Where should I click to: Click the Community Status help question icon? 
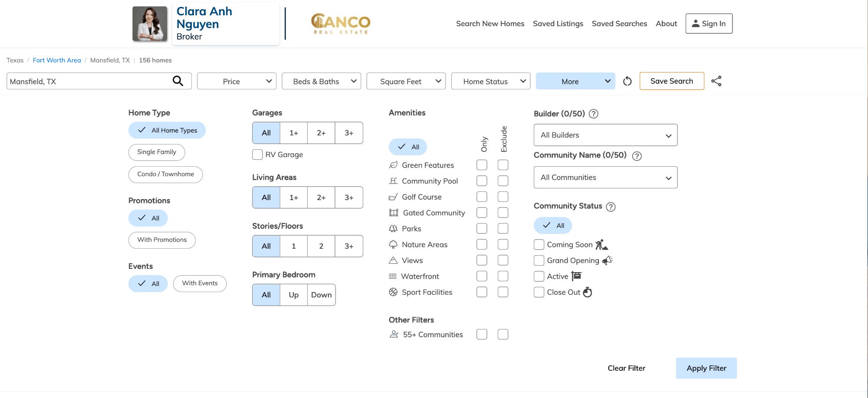611,207
